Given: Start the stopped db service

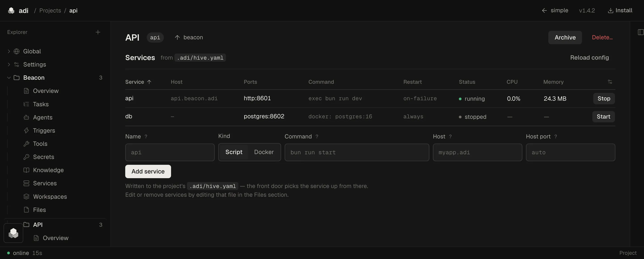Looking at the screenshot, I should 603,117.
